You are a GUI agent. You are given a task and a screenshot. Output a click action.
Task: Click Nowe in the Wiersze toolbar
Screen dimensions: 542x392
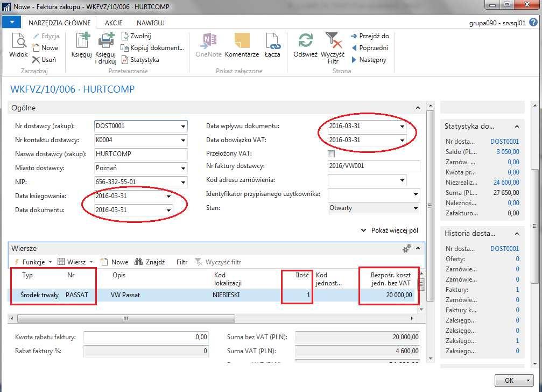[x=115, y=262]
